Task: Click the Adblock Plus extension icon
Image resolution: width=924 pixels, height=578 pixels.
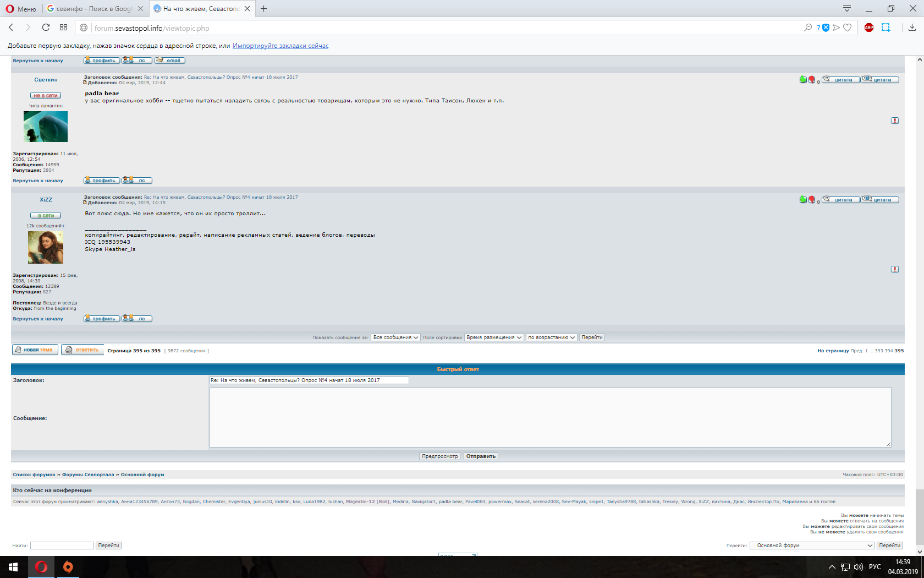Action: coord(869,28)
